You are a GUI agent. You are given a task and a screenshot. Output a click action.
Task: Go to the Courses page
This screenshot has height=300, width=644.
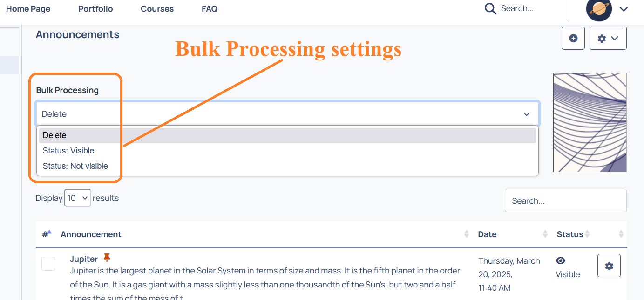coord(157,9)
